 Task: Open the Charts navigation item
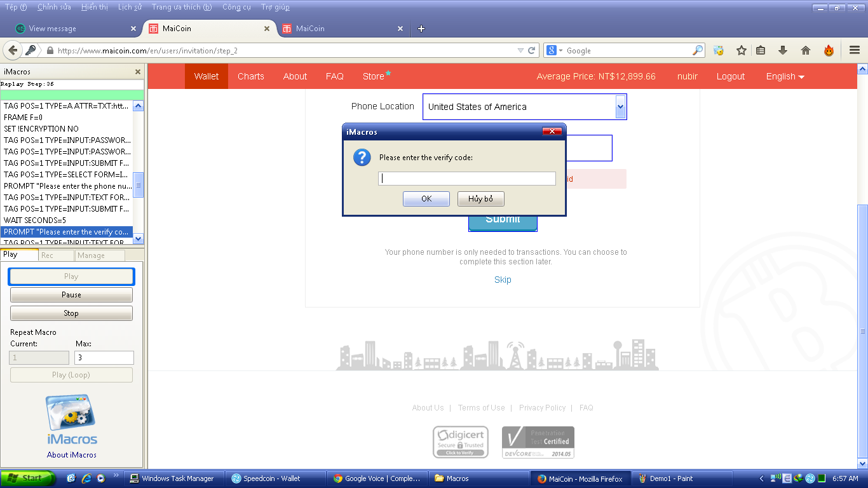(x=251, y=76)
